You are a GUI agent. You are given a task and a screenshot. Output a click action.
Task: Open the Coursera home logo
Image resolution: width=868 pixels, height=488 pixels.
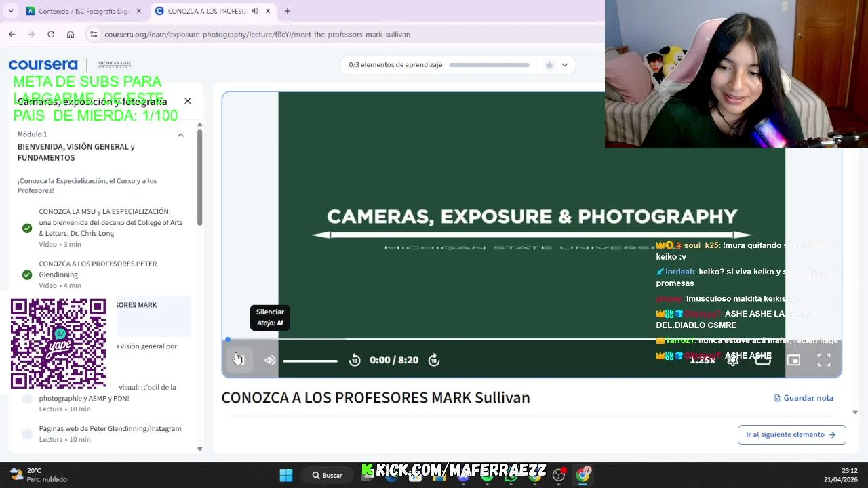tap(43, 65)
